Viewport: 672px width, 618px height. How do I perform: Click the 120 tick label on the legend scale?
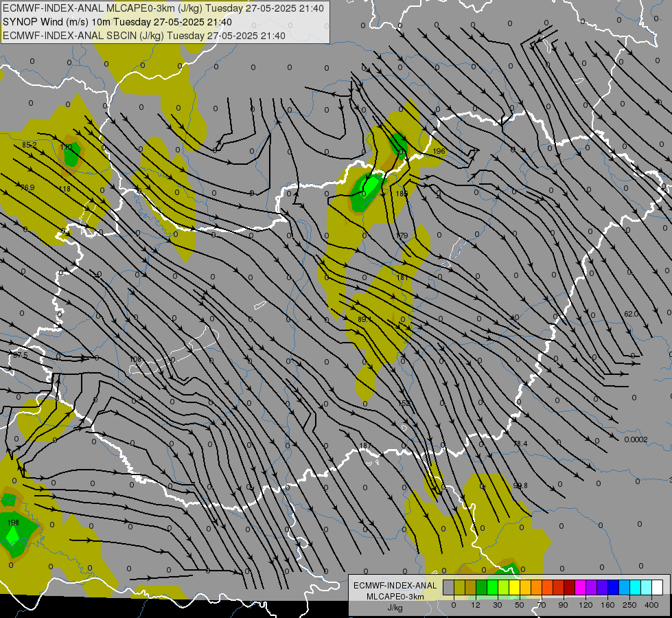point(586,605)
